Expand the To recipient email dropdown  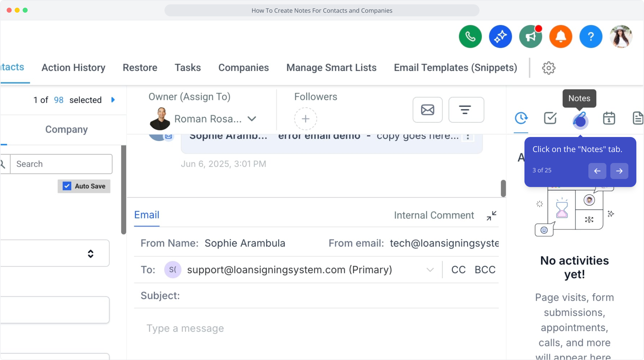tap(430, 270)
